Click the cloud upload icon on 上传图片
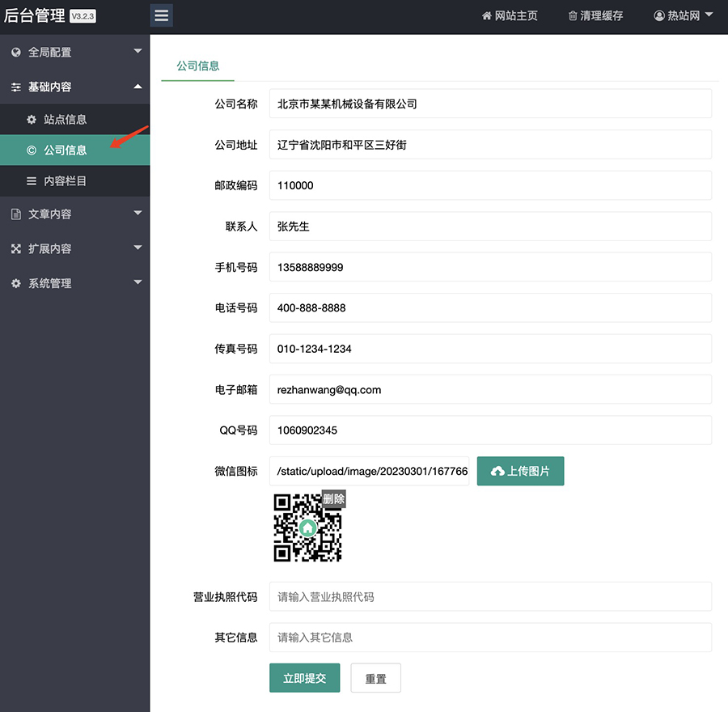 497,472
